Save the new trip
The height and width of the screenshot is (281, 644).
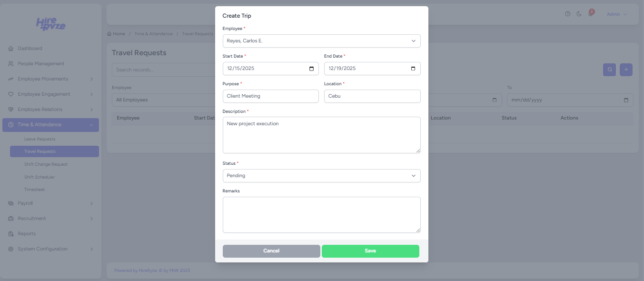pos(370,251)
